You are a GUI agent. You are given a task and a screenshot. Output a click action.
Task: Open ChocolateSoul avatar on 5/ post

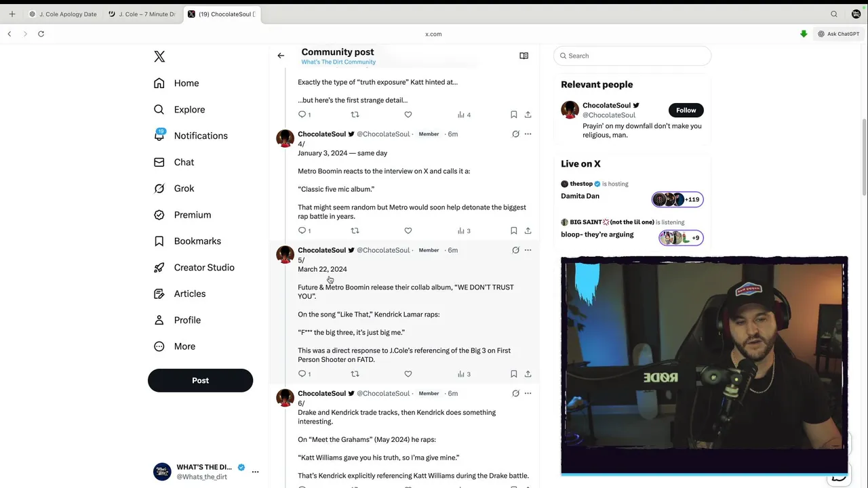285,255
